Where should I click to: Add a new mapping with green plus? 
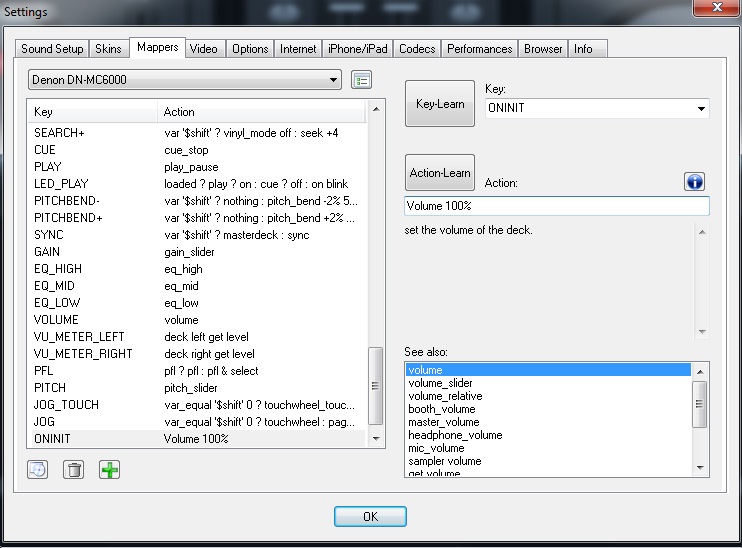(x=109, y=469)
